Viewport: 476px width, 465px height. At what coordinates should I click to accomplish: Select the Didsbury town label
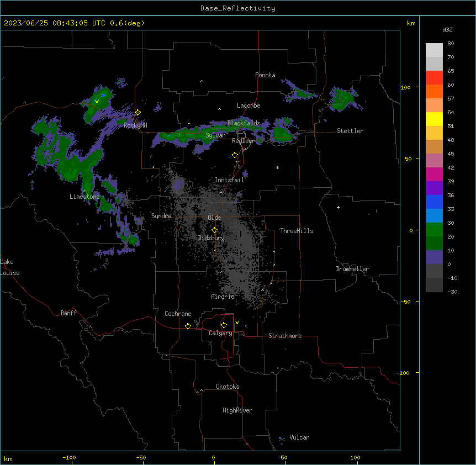tap(211, 238)
